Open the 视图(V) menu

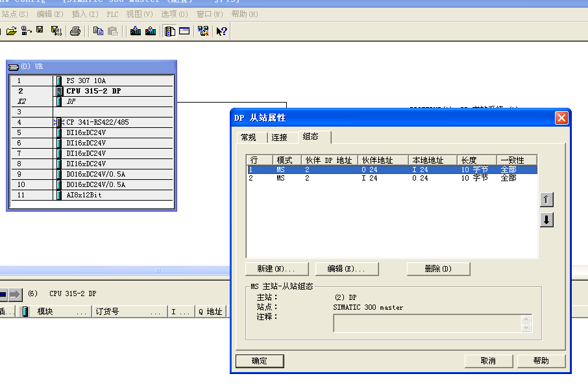[x=140, y=14]
